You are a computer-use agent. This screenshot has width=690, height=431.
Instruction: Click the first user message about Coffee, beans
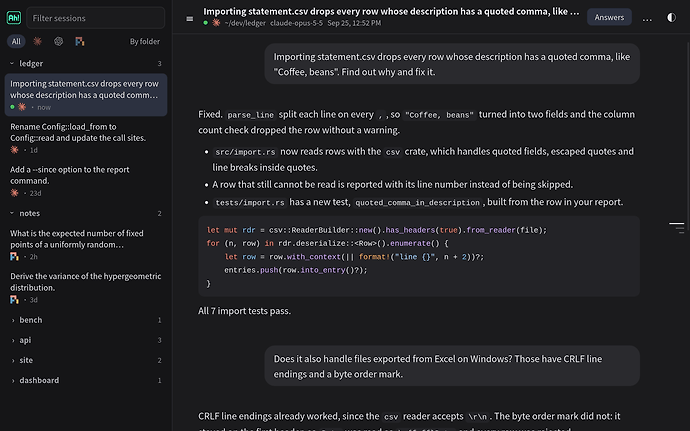(x=452, y=64)
